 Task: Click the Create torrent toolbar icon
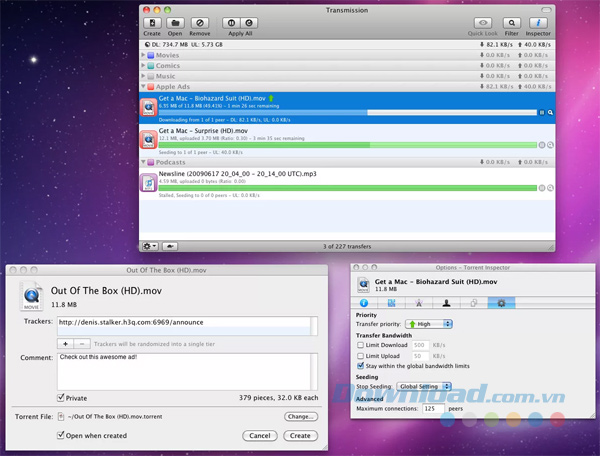coord(152,22)
